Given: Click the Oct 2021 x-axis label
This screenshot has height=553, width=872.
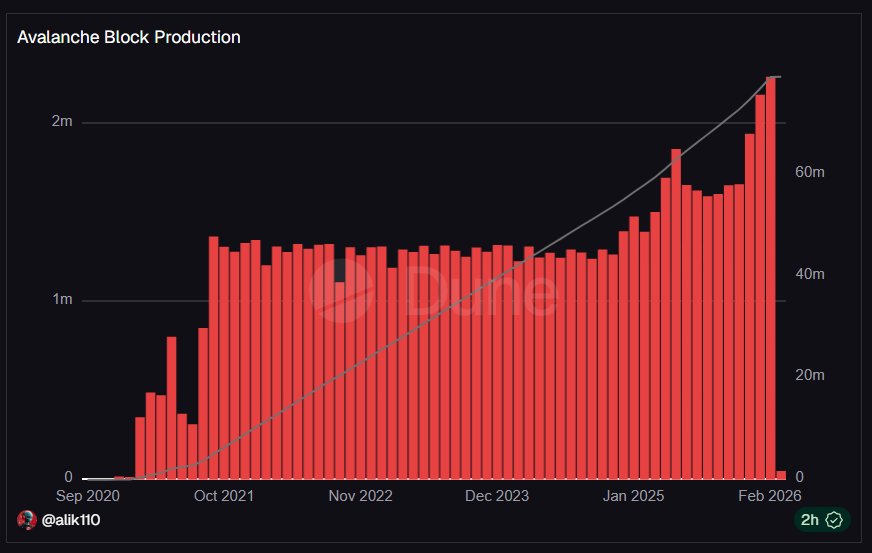Looking at the screenshot, I should tap(223, 495).
